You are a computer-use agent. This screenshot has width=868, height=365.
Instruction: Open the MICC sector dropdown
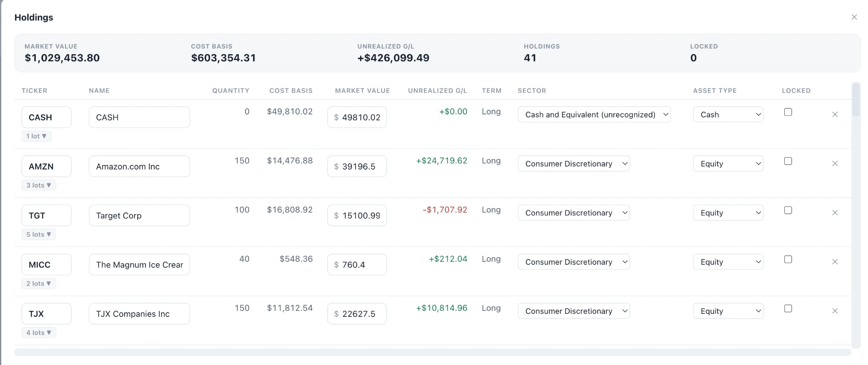click(574, 262)
